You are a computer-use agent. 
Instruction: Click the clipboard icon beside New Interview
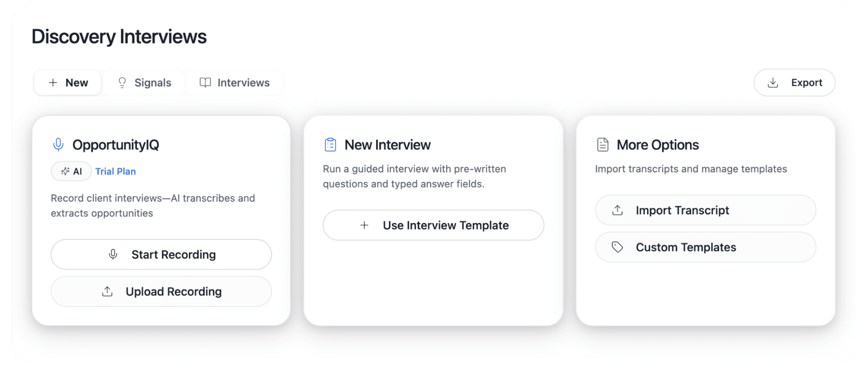[330, 144]
